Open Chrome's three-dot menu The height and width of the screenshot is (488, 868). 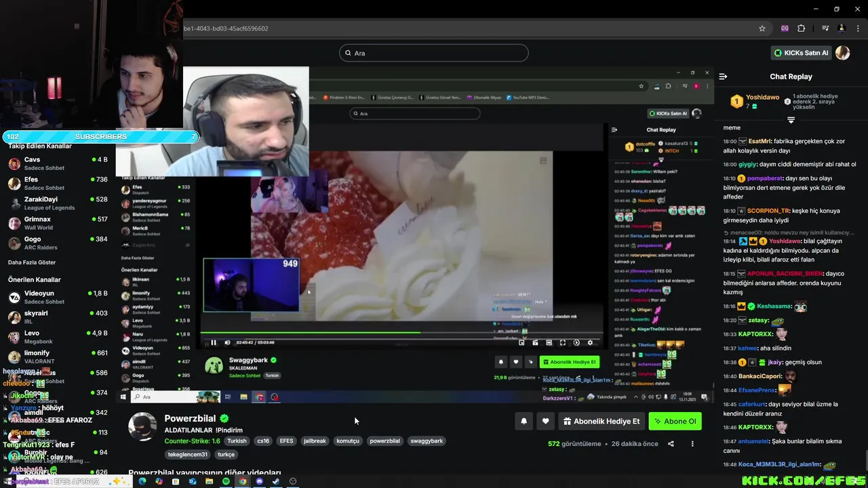(x=857, y=28)
